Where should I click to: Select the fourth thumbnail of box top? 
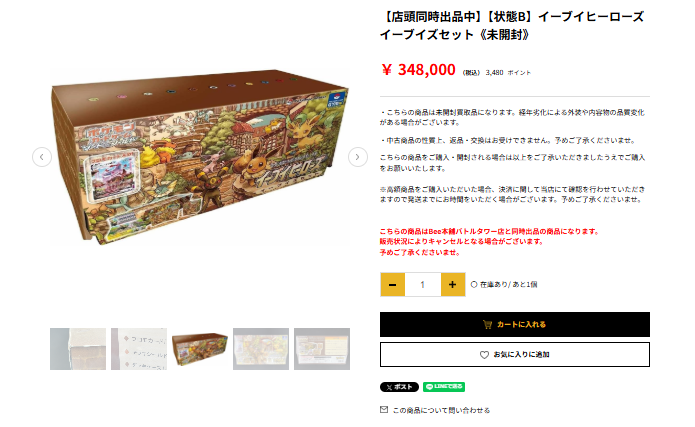261,349
